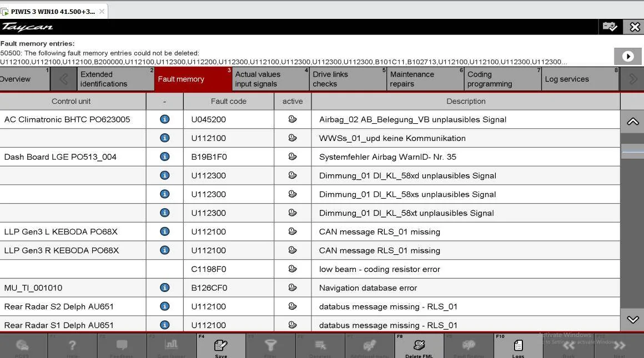The image size is (644, 358).
Task: Select PIWIS 3 WIN10 window tab
Action: pyautogui.click(x=53, y=12)
